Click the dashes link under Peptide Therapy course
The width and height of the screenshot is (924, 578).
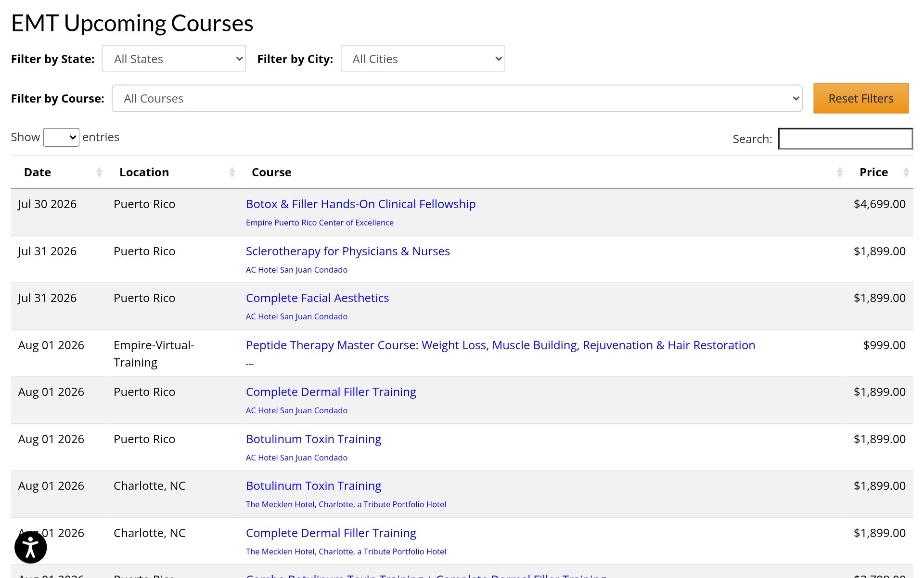[249, 364]
